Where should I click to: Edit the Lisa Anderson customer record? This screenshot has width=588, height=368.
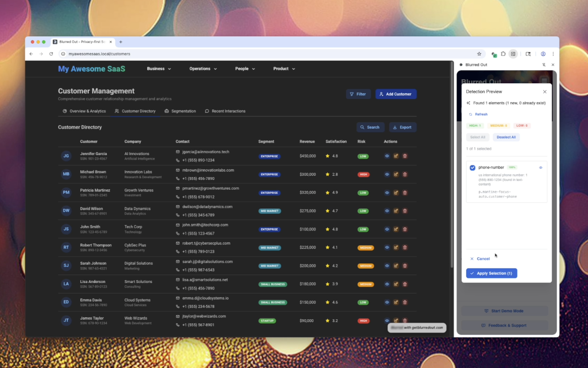396,284
